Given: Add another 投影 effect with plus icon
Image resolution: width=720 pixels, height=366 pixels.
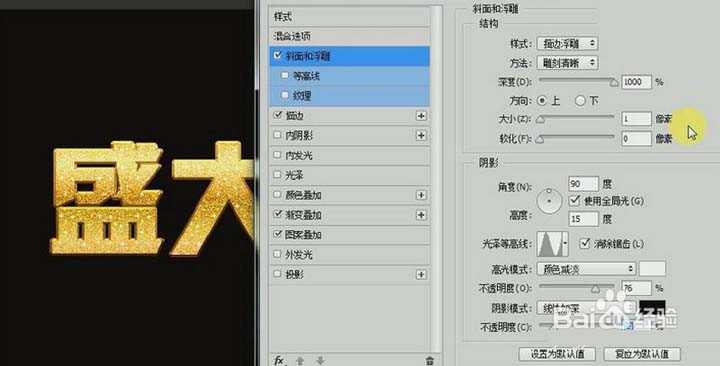Looking at the screenshot, I should coord(421,275).
